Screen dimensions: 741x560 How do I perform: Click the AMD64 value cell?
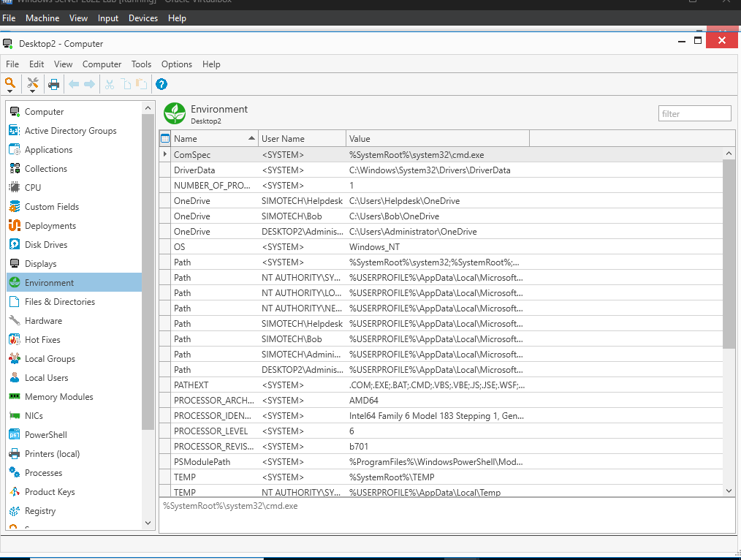click(438, 401)
